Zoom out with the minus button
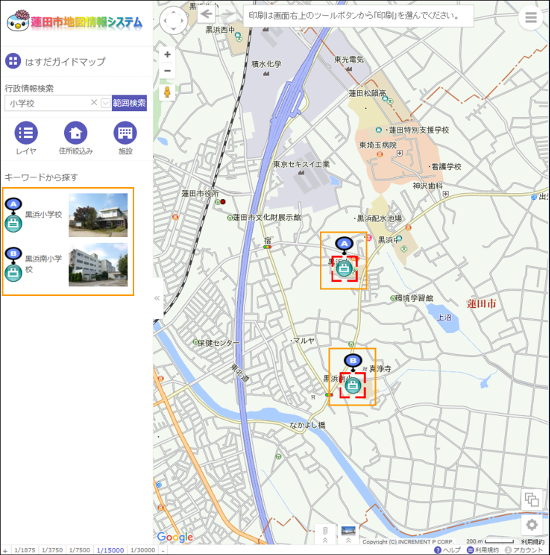This screenshot has height=555, width=550. 167,71
